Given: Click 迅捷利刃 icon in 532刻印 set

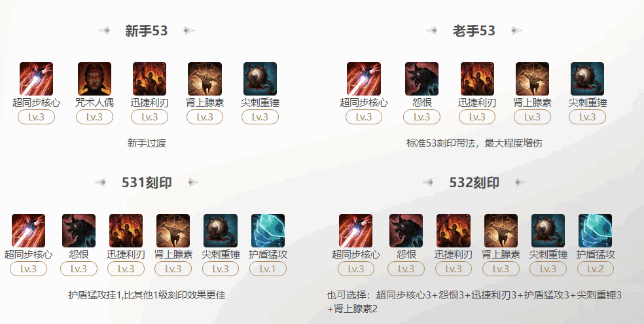Looking at the screenshot, I should coord(454,231).
